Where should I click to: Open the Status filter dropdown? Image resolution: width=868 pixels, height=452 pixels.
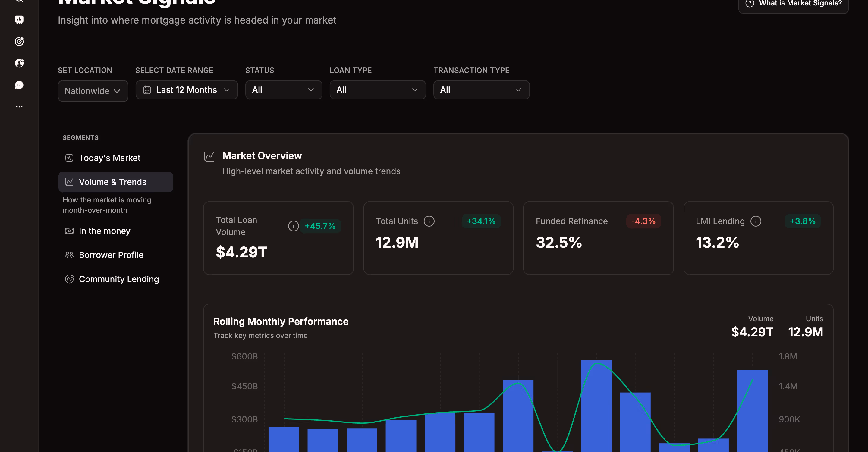(284, 90)
